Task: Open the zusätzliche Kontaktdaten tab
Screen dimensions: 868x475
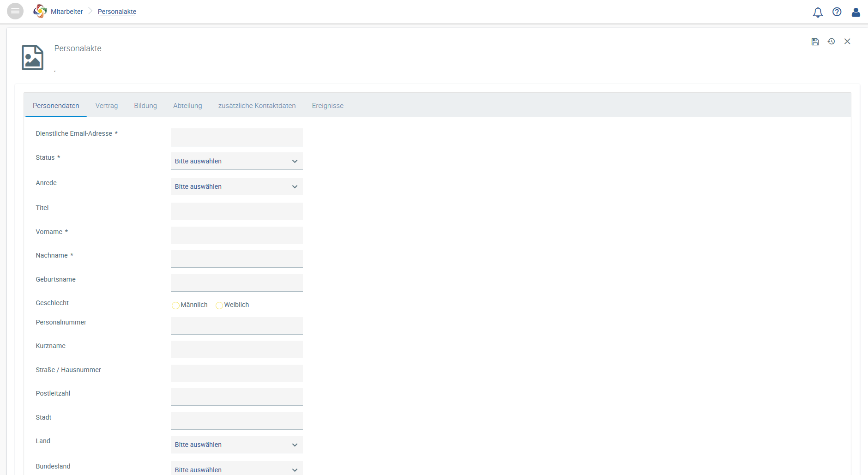Action: (257, 106)
